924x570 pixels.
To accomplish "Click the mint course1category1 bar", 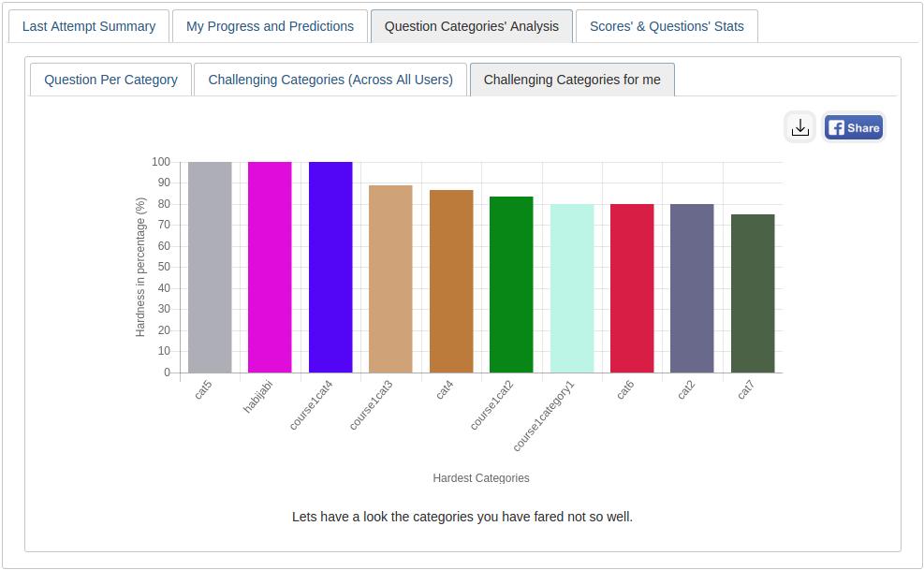I will tap(572, 288).
